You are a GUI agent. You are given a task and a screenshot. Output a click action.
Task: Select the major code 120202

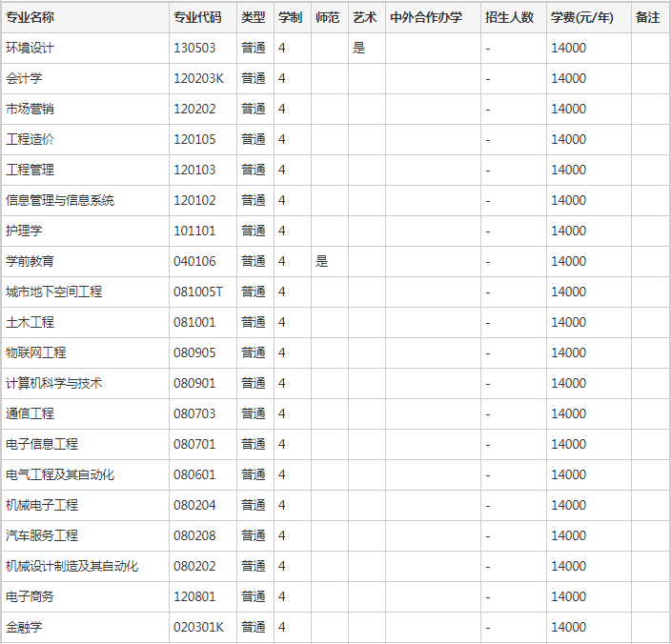[194, 109]
